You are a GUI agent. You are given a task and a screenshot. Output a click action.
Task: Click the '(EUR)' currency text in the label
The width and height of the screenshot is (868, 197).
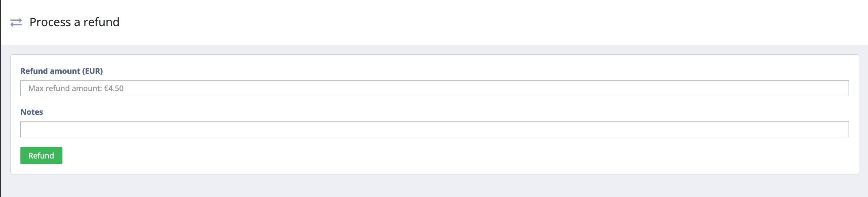(92, 71)
